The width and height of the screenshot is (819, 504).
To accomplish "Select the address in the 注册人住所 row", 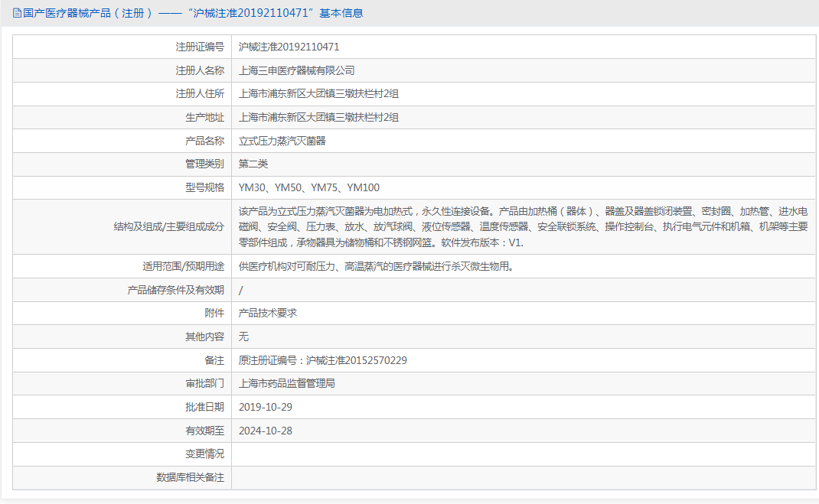I will point(318,94).
